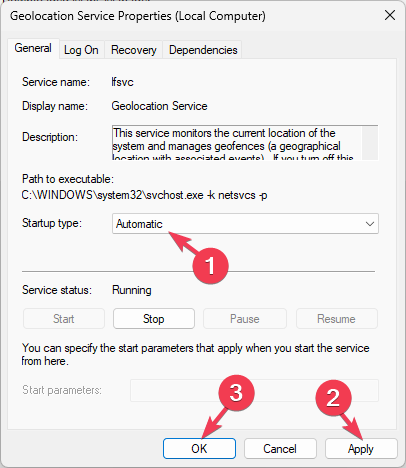Image resolution: width=406 pixels, height=468 pixels.
Task: Click the svchost.exe executable path text
Action: [144, 195]
